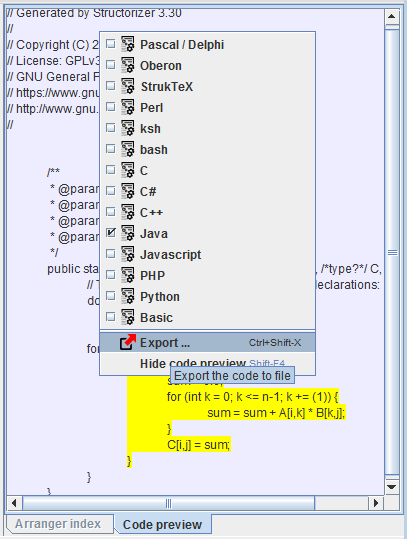Click the Python generator icon
This screenshot has height=539, width=407.
point(128,296)
